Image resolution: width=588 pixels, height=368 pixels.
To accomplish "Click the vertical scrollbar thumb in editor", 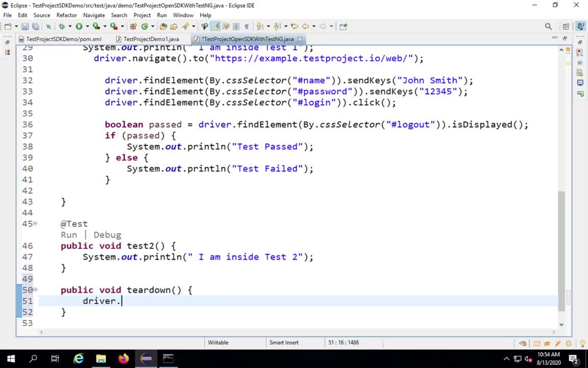I will tap(561, 251).
